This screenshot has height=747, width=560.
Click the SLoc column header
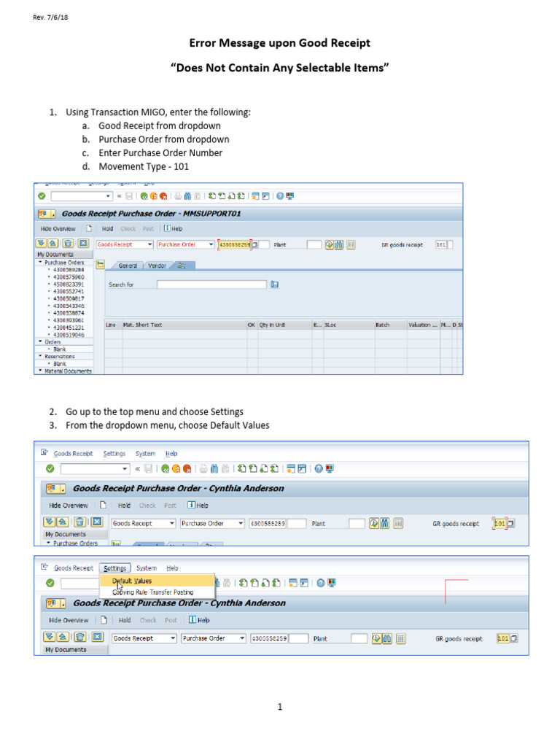coord(349,325)
